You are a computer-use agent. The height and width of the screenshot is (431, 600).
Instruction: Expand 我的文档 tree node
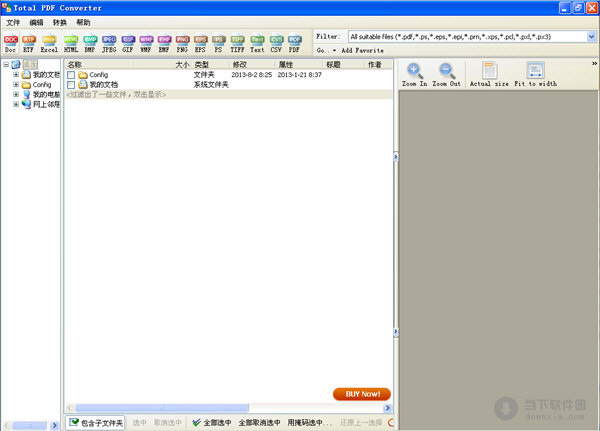(x=16, y=74)
